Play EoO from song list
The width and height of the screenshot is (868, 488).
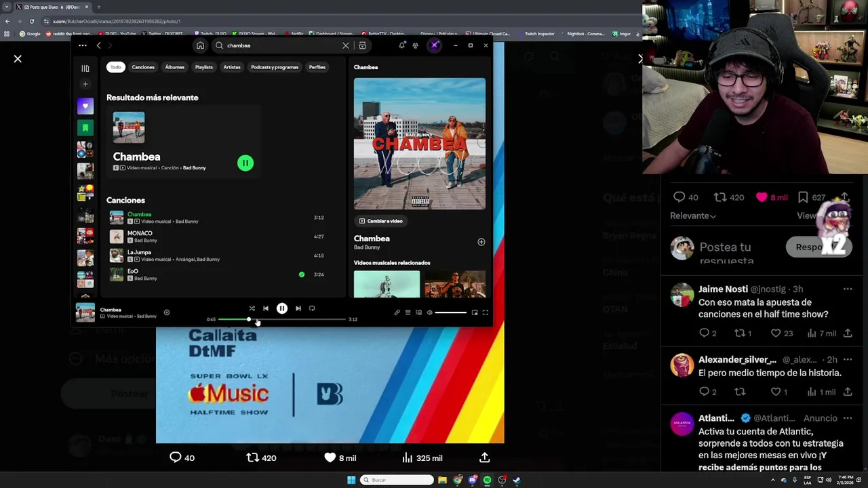click(x=217, y=274)
